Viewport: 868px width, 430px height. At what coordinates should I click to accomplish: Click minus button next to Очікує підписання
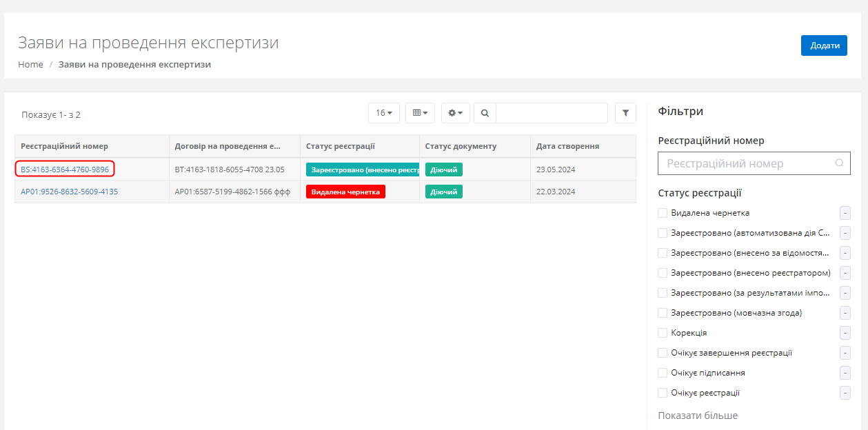coord(845,373)
